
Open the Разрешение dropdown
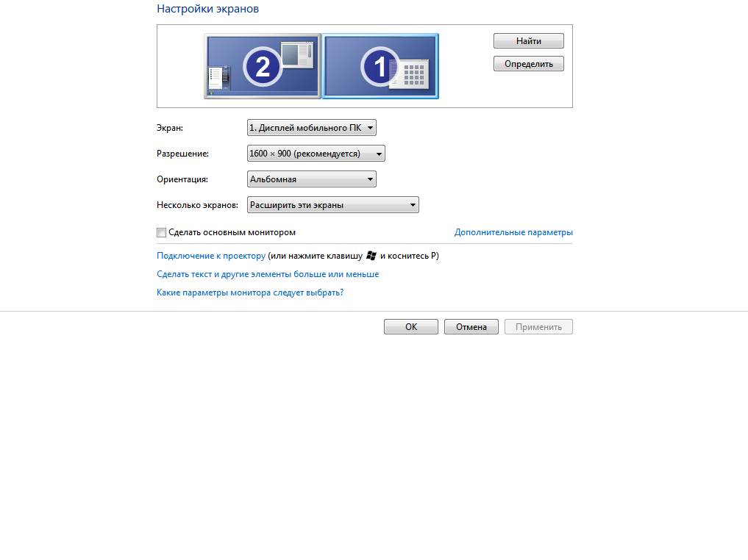[x=316, y=154]
